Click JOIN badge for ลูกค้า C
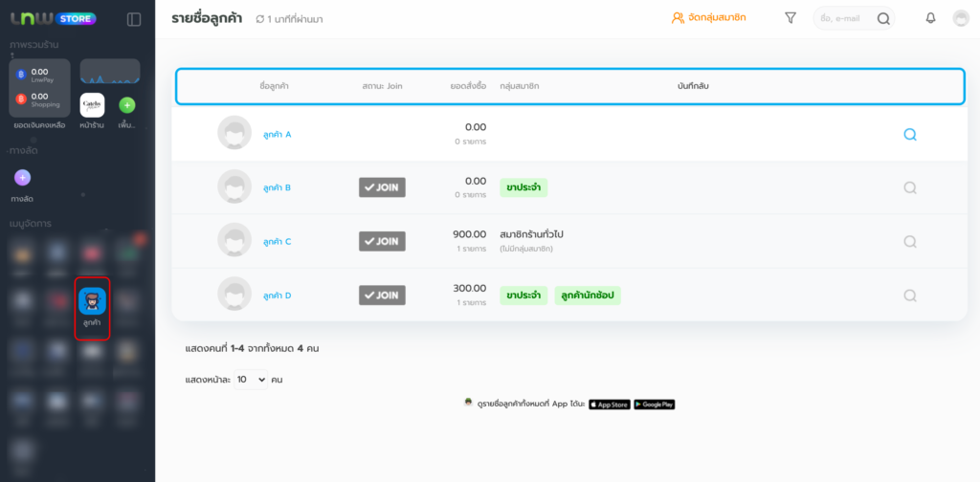Screen dimensions: 980x482 click(x=382, y=241)
